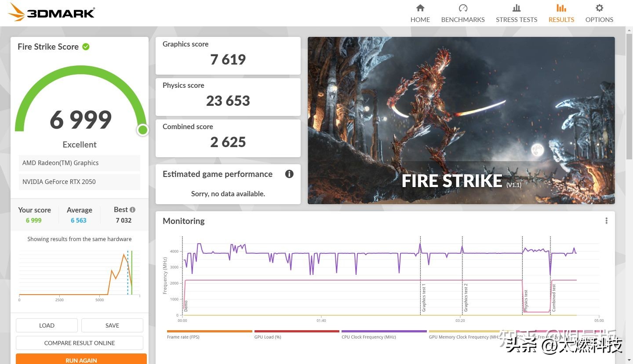Click the Graphics score value 7 619
This screenshot has width=633, height=364.
point(228,59)
